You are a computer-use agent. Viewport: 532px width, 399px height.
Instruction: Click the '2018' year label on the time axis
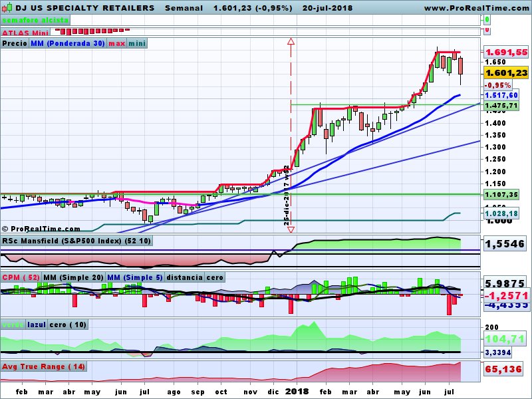297,392
